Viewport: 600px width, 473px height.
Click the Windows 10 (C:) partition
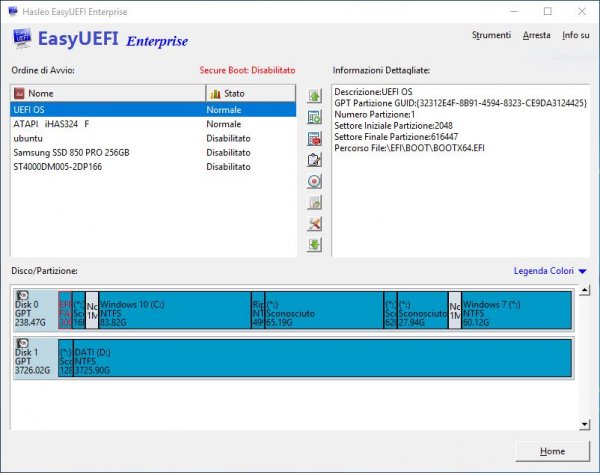click(x=175, y=310)
